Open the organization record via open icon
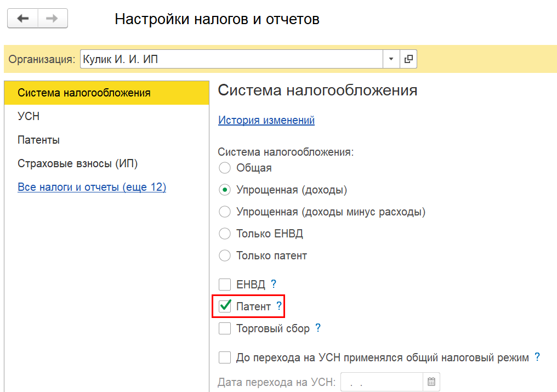This screenshot has width=557, height=392. (x=408, y=59)
